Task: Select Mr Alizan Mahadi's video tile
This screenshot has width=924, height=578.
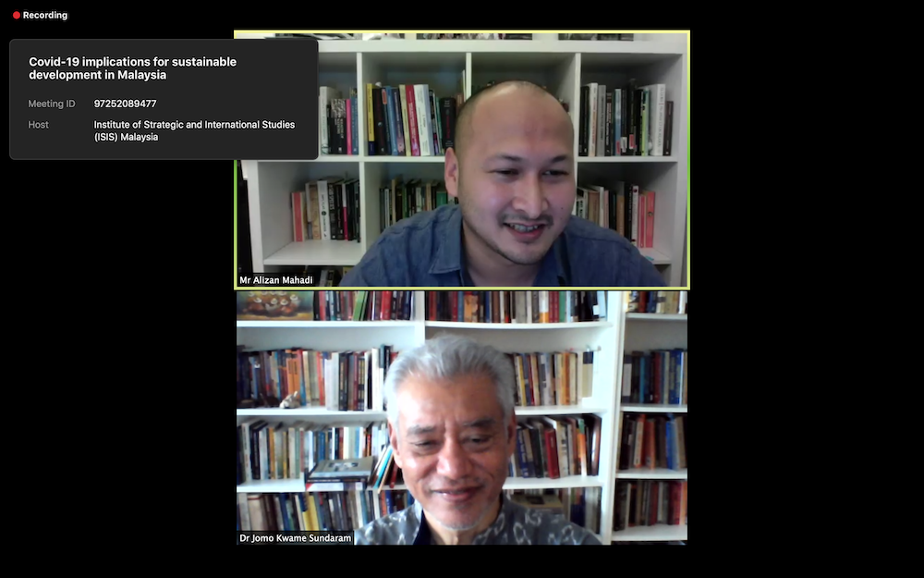Action: tap(462, 160)
